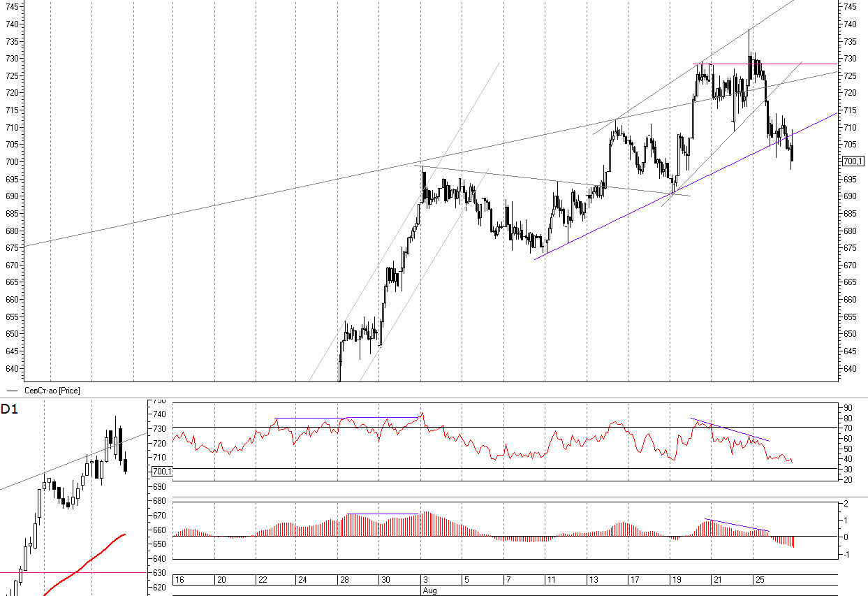Click the -1 level on the histogram scale
Viewport: 868px width, 596px height.
846,555
